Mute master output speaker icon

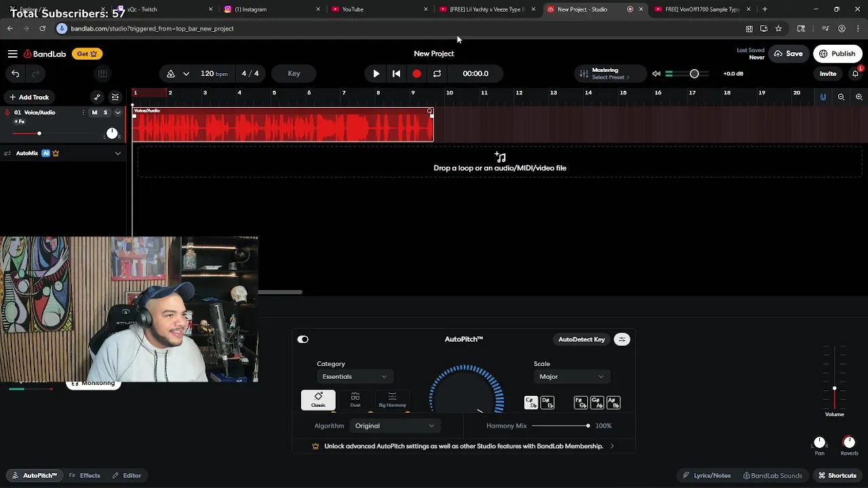coord(656,74)
